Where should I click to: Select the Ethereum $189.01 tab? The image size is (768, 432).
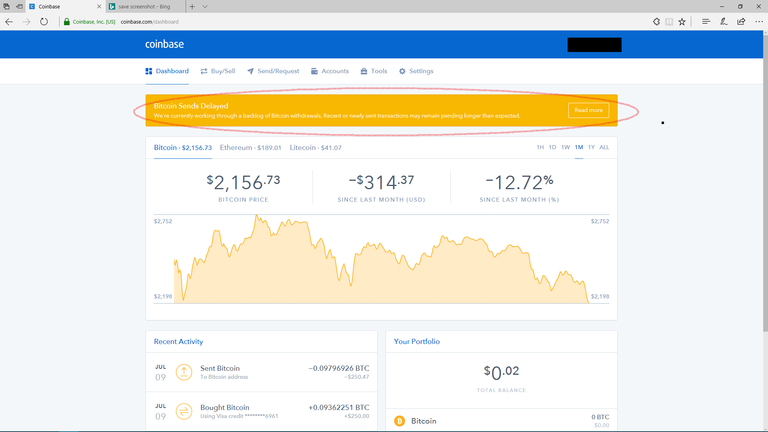point(250,147)
